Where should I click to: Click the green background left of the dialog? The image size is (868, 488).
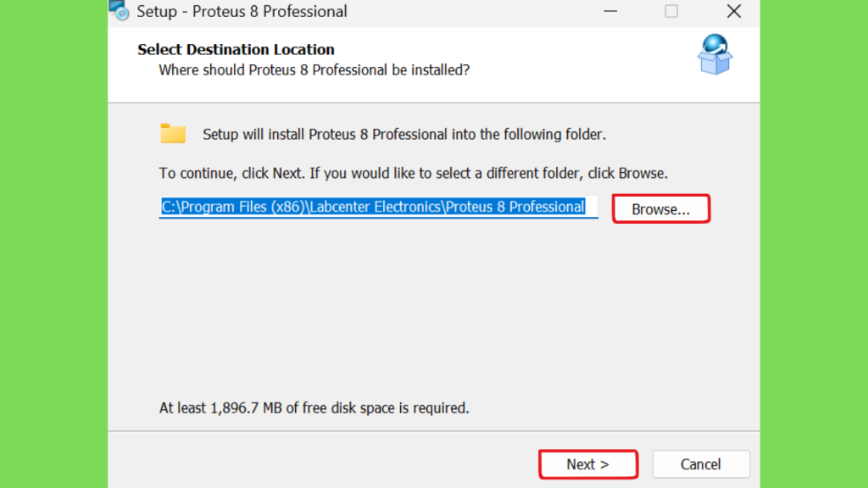tap(53, 244)
